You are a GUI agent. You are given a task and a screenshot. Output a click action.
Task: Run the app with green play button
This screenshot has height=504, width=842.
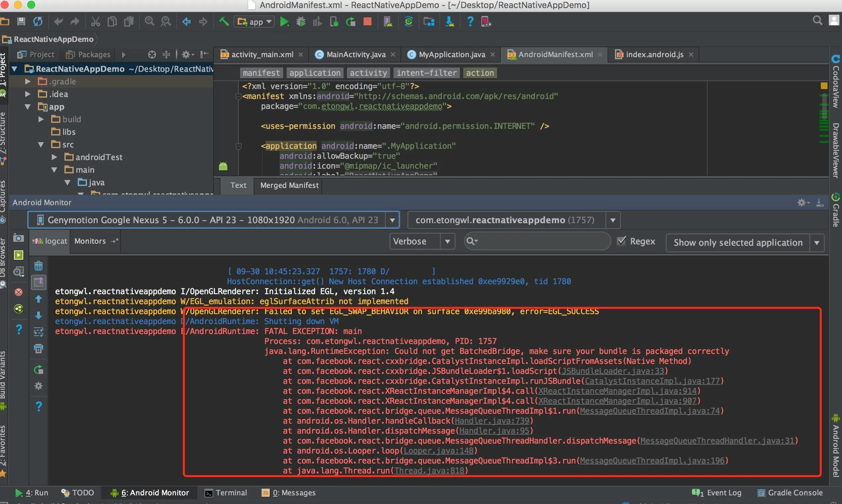coord(284,22)
